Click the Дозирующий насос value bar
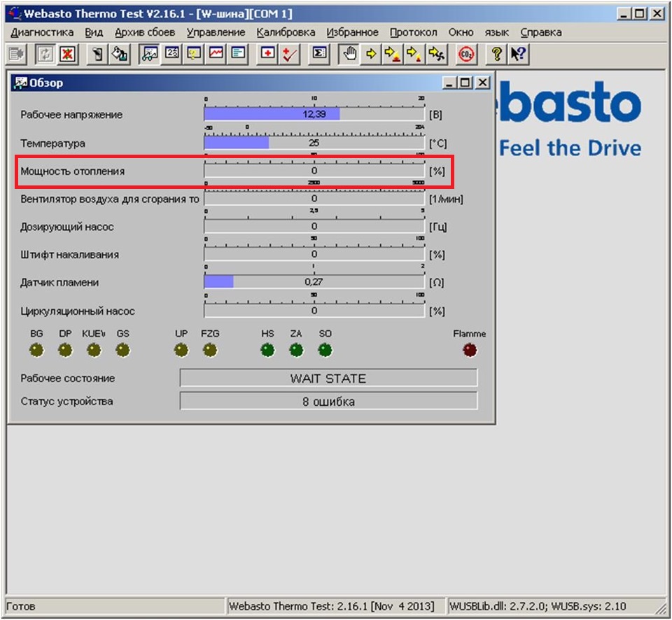The width and height of the screenshot is (672, 620). pos(314,226)
